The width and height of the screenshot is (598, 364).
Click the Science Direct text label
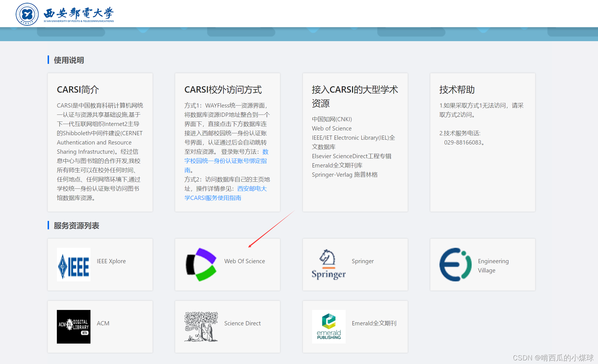pyautogui.click(x=242, y=323)
